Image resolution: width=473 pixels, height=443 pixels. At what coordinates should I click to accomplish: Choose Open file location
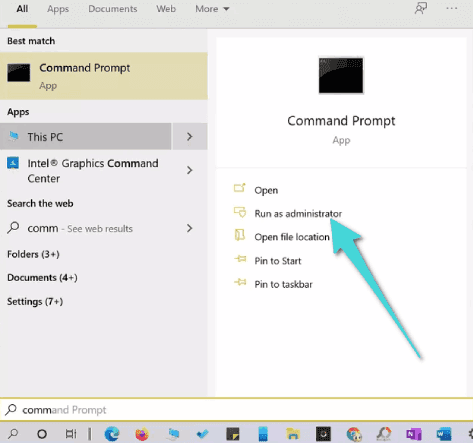(292, 237)
